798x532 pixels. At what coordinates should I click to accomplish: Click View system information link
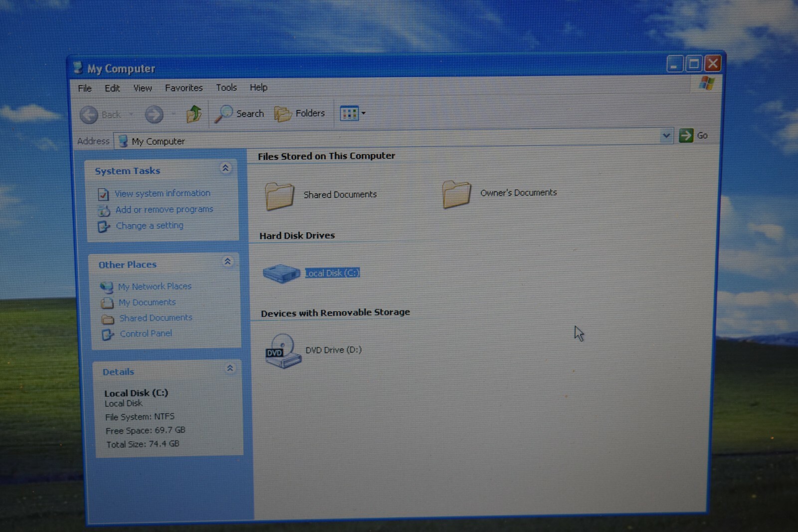pyautogui.click(x=163, y=193)
